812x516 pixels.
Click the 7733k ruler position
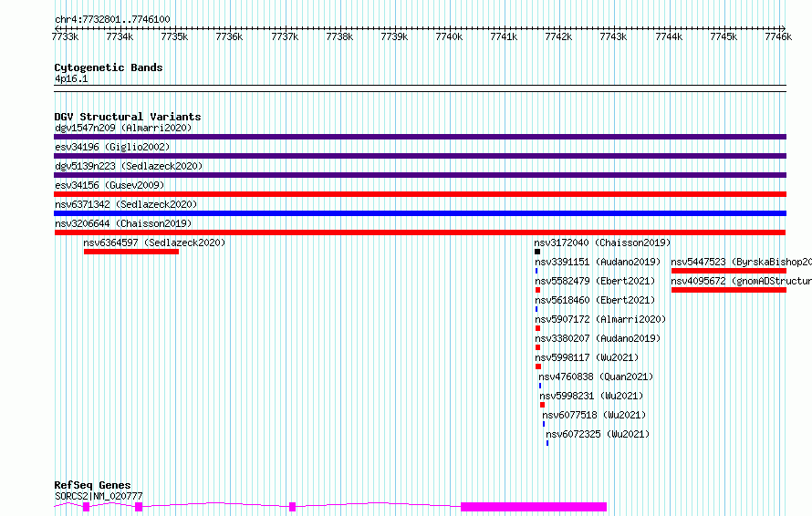tap(66, 36)
